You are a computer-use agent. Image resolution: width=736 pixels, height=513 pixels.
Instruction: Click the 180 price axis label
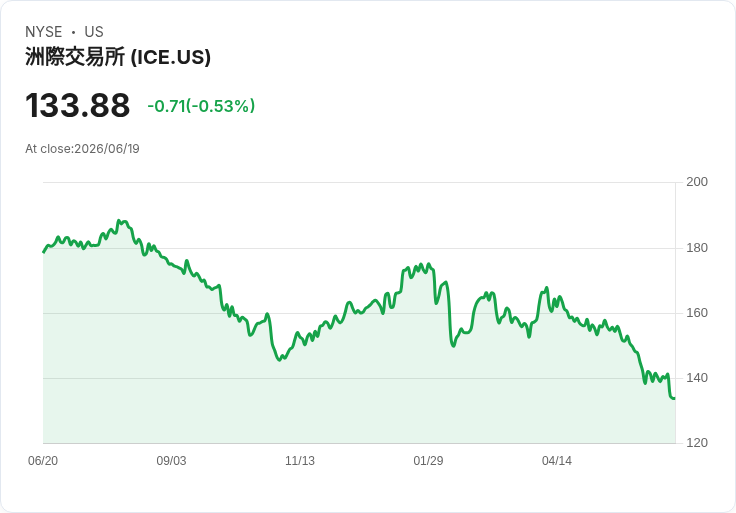click(x=697, y=248)
